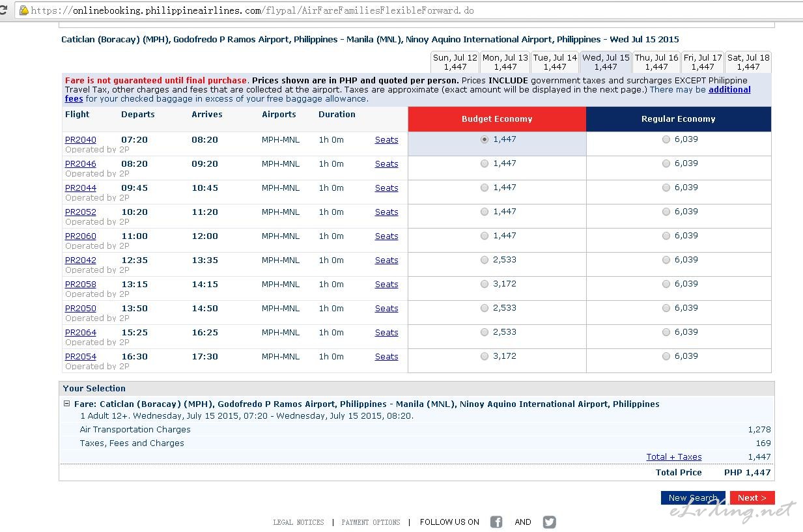
Task: Switch to the Sun, Jul 12 date tab
Action: [455, 62]
